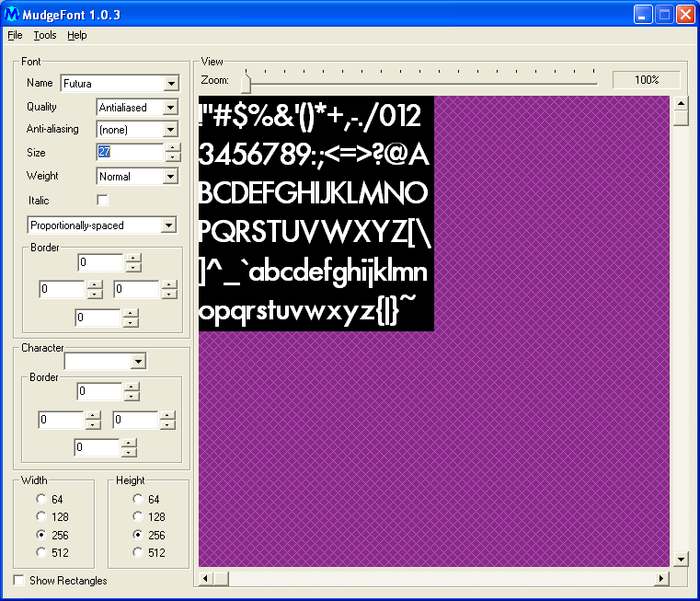Open the Proportionally-spaced spacing dropdown
This screenshot has width=700, height=601.
pyautogui.click(x=167, y=225)
